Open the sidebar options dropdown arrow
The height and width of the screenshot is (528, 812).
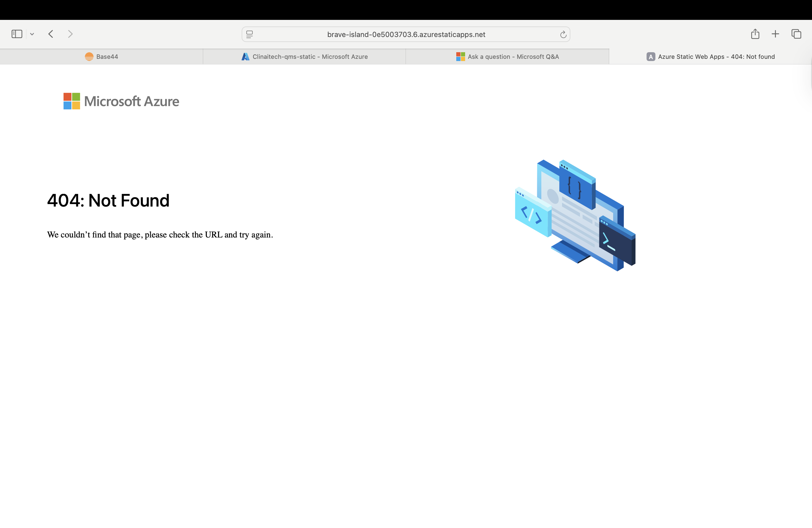point(32,34)
